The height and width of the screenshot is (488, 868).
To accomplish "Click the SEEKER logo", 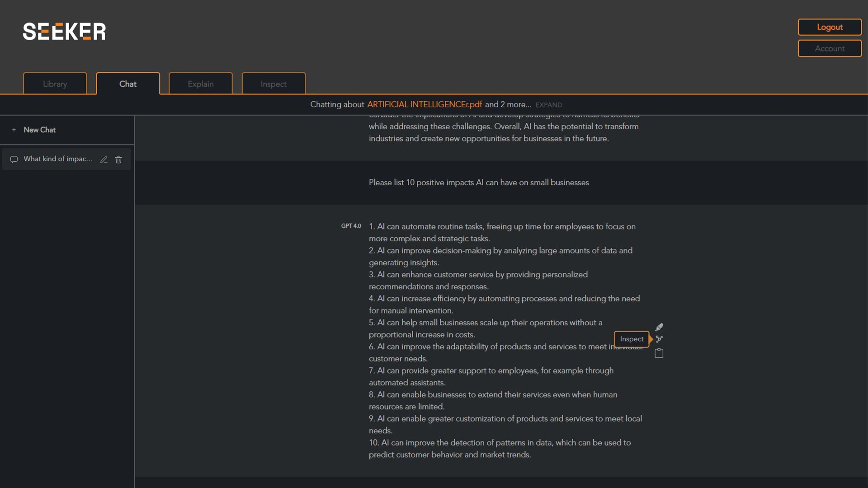I will click(x=64, y=32).
